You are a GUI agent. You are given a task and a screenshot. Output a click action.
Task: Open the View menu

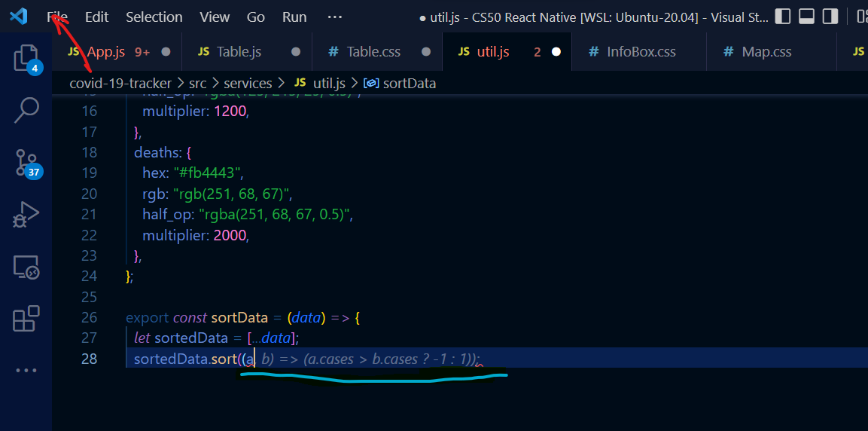tap(215, 17)
